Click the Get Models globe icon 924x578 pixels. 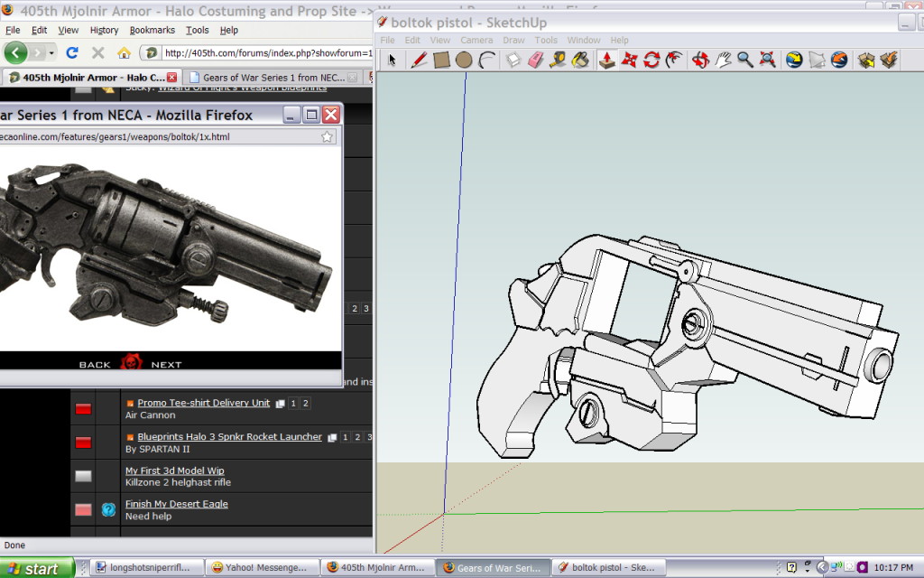[x=794, y=60]
